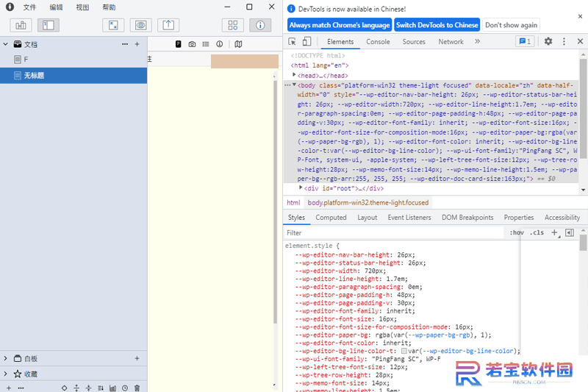Expand the head element node
588x392 pixels.
[x=294, y=74]
